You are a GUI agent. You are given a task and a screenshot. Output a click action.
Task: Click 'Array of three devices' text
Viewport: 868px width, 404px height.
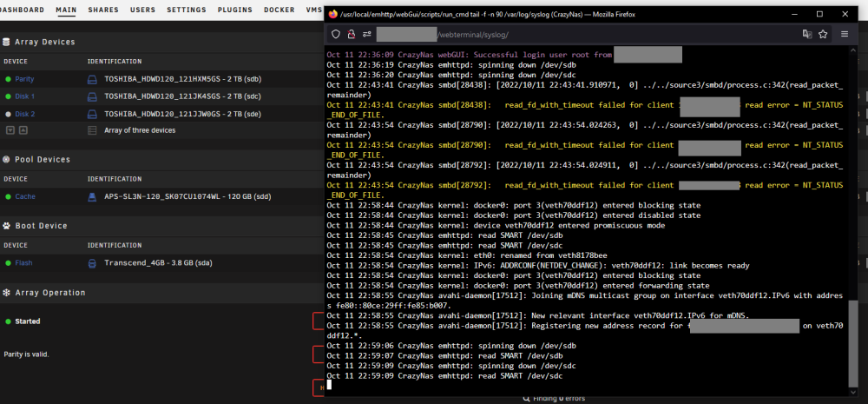(x=140, y=131)
